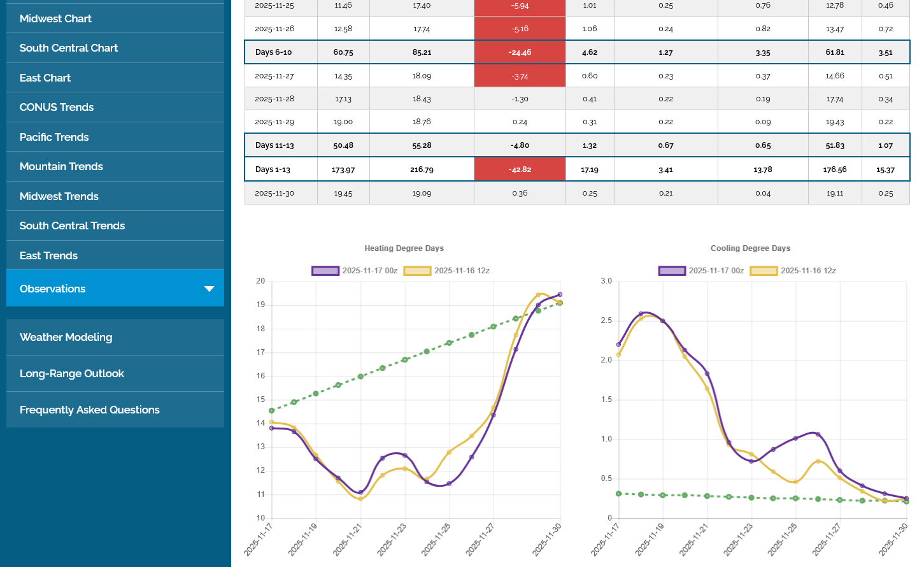924x567 pixels.
Task: Open South Central Trends page
Action: pos(72,226)
